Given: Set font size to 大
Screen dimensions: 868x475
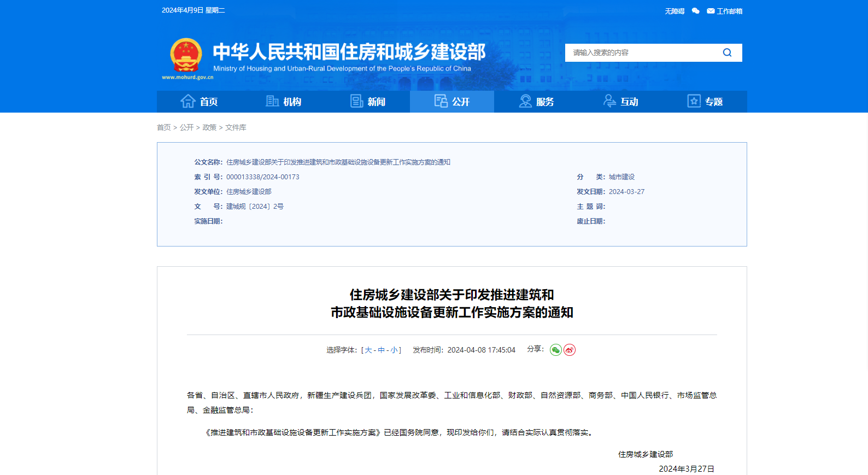Looking at the screenshot, I should tap(368, 350).
